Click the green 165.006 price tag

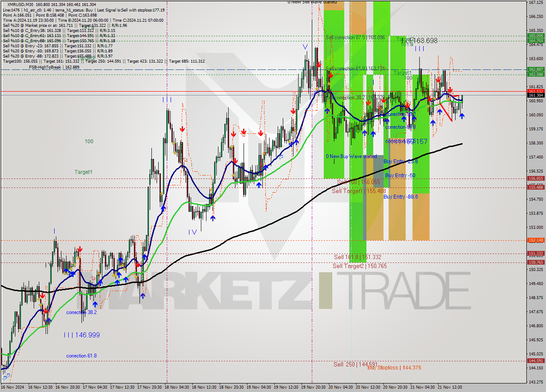click(536, 36)
